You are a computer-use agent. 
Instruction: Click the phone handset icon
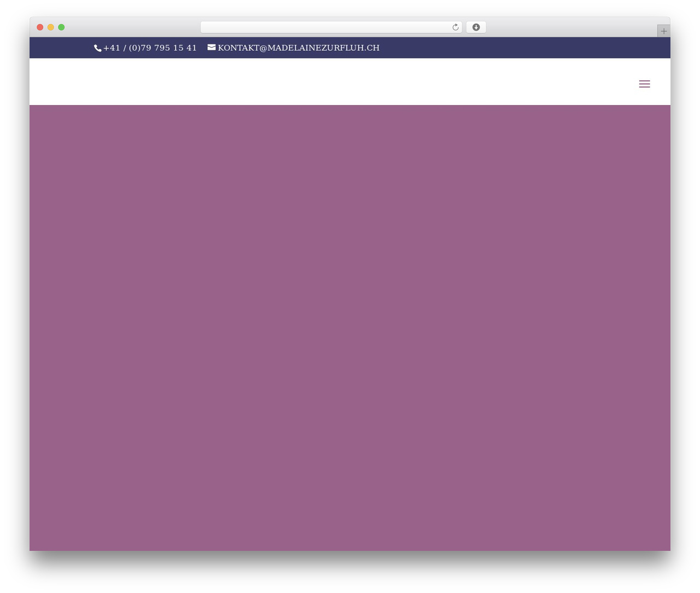98,48
